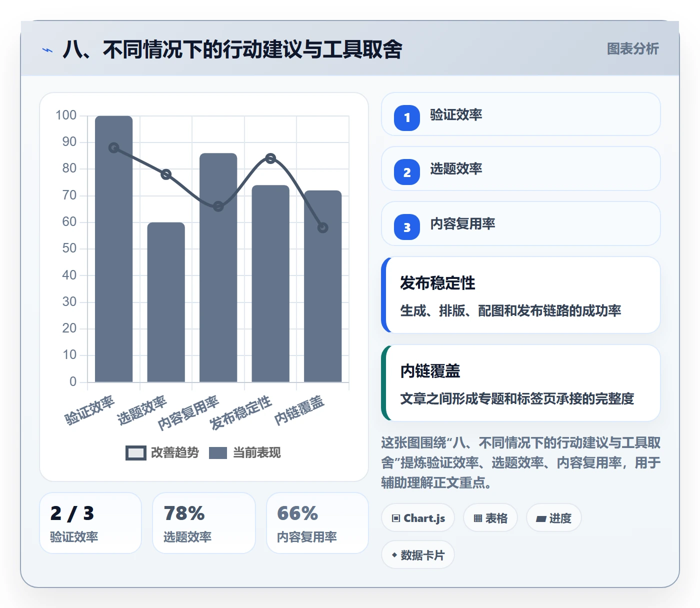Click the 内容复用率 bar in the chart
Screen dimensions: 700x608
tap(218, 267)
